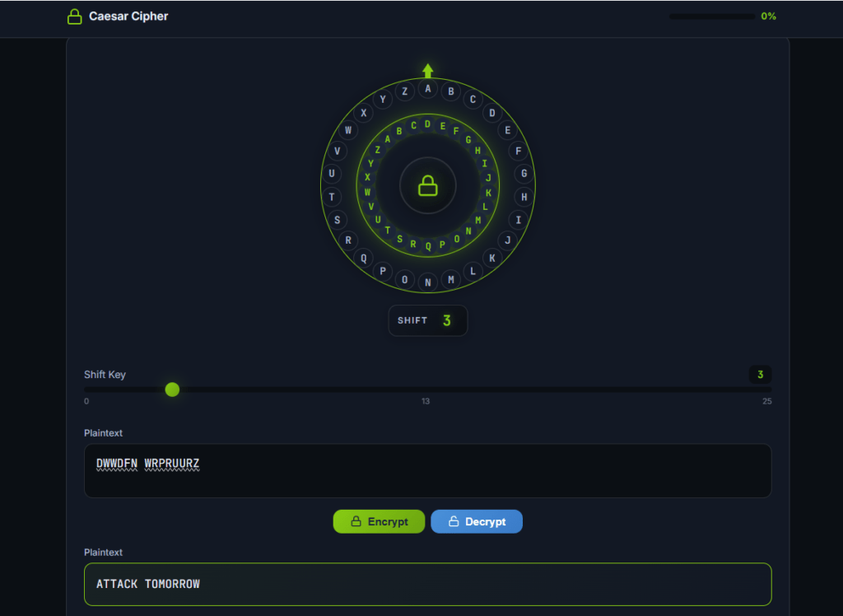Click the Shift Key slider handle

click(172, 390)
